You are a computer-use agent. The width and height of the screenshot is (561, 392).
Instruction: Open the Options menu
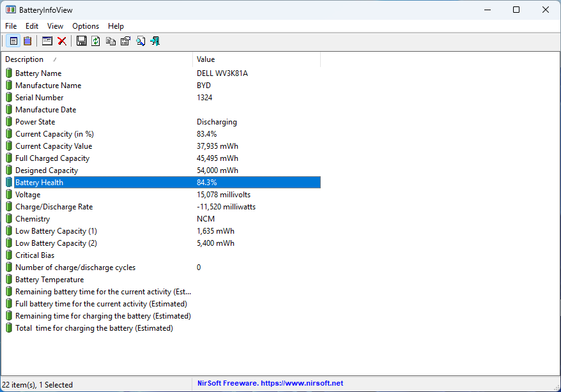coord(86,26)
